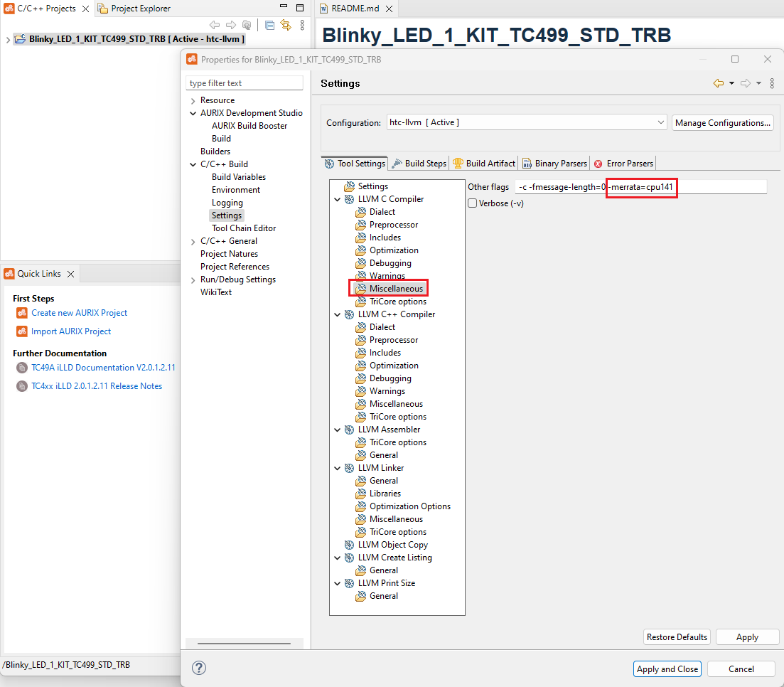Open the Properties dialog help icon
Screen dimensions: 784x687
pyautogui.click(x=199, y=668)
